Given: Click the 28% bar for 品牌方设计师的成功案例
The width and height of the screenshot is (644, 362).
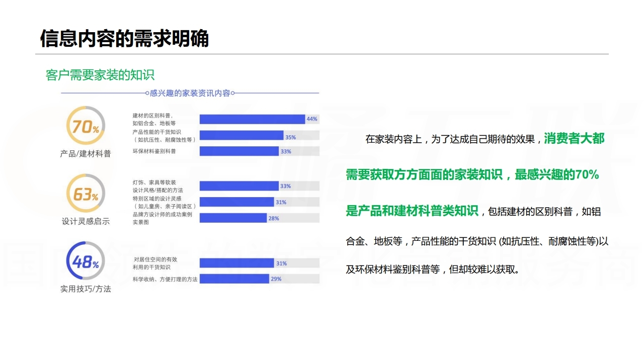Looking at the screenshot, I should click(233, 218).
